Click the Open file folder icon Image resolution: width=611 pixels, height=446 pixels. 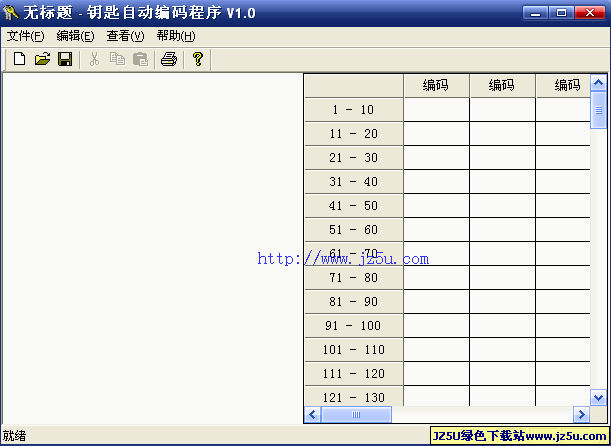tap(42, 59)
